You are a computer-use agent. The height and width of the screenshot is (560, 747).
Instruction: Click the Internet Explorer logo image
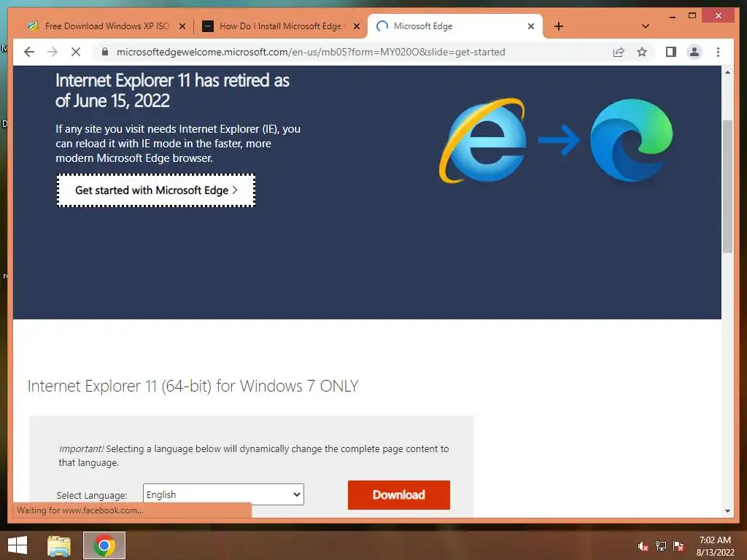(483, 141)
